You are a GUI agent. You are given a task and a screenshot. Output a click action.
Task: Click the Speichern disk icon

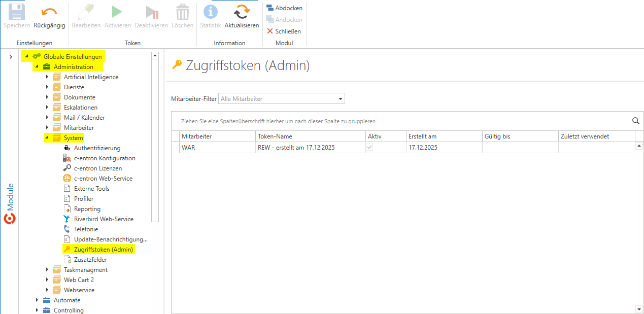click(17, 11)
